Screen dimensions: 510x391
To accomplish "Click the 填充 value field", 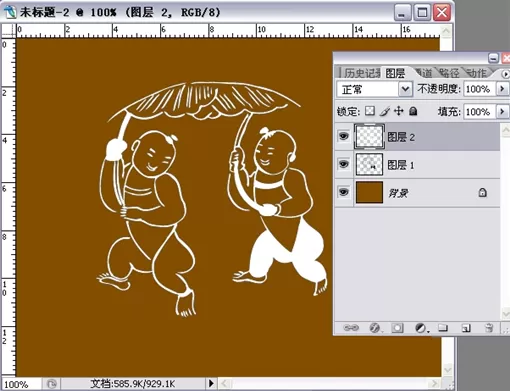I will pos(478,111).
